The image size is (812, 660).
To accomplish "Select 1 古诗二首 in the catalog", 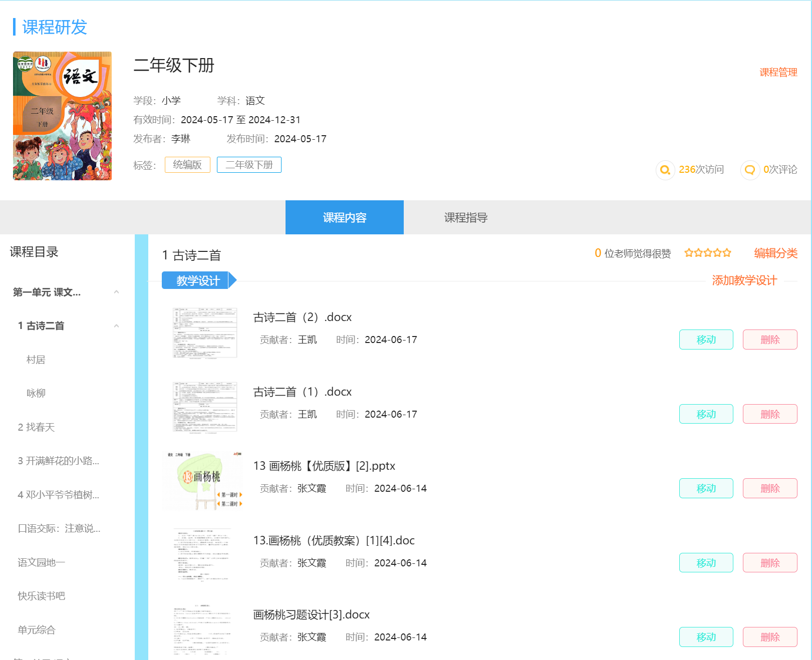I will (41, 326).
